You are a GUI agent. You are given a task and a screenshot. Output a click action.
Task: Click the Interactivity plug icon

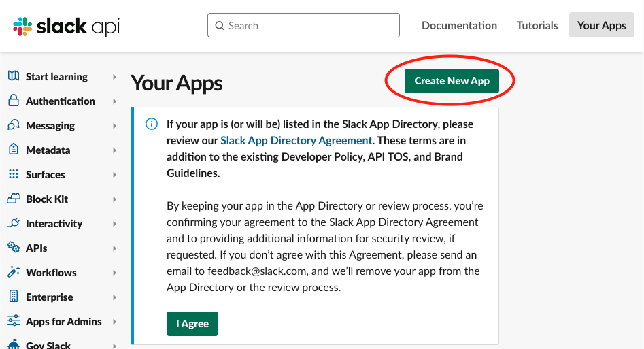(14, 222)
